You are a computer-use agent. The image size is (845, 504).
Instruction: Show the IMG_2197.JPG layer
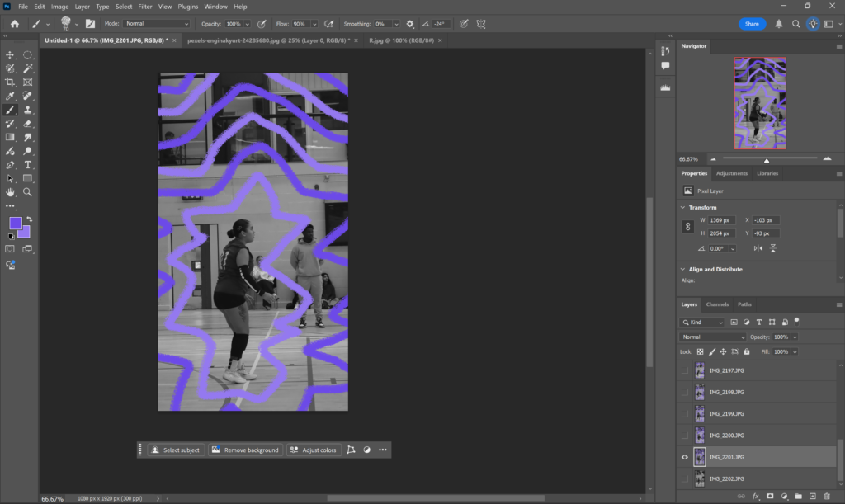pyautogui.click(x=684, y=371)
